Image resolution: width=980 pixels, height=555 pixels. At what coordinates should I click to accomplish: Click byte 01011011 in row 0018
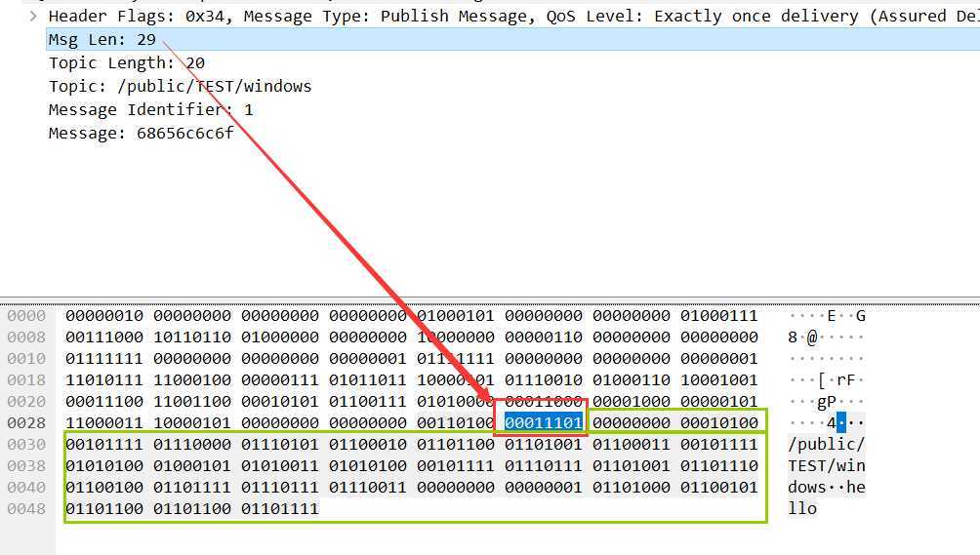pos(368,379)
